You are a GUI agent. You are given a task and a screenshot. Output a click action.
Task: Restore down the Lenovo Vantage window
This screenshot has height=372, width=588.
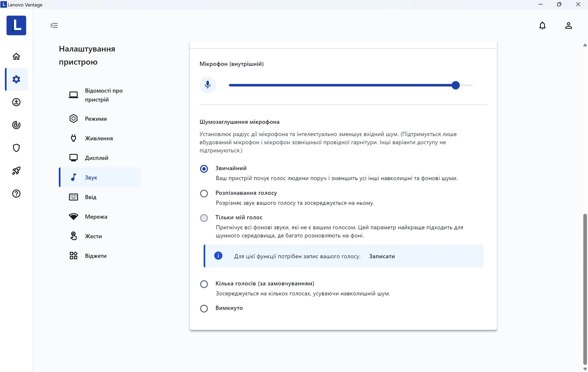pyautogui.click(x=559, y=4)
